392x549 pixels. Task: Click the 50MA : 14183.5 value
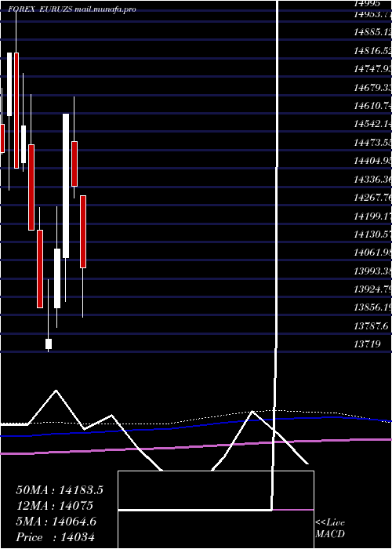60,490
